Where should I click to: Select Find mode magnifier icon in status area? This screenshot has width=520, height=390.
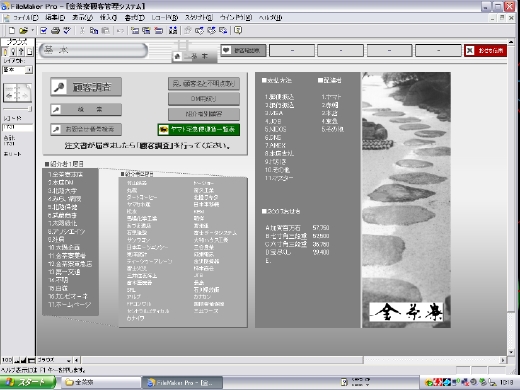pos(13,52)
